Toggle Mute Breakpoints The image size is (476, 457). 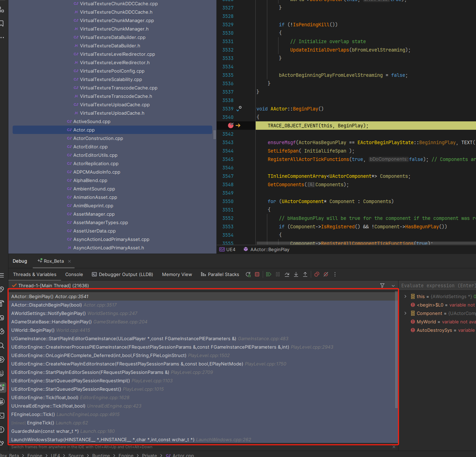[x=326, y=274]
